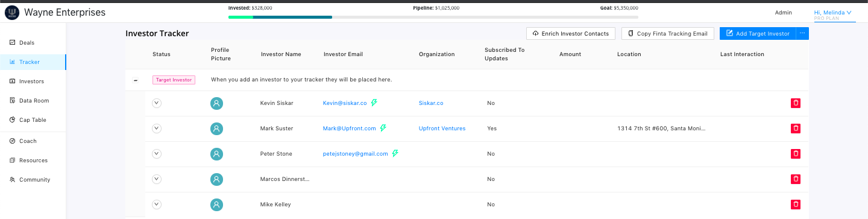The image size is (868, 219).
Task: Open Deals in the sidebar
Action: click(x=27, y=43)
